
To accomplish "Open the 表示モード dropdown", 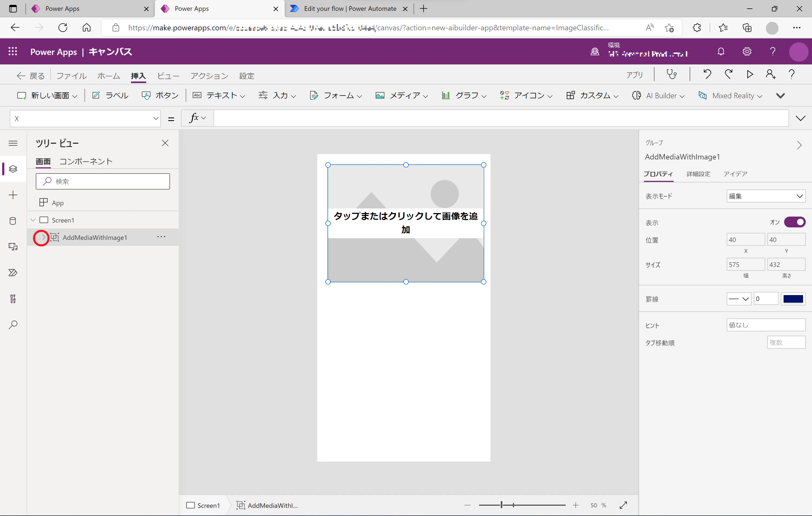I will coord(766,196).
